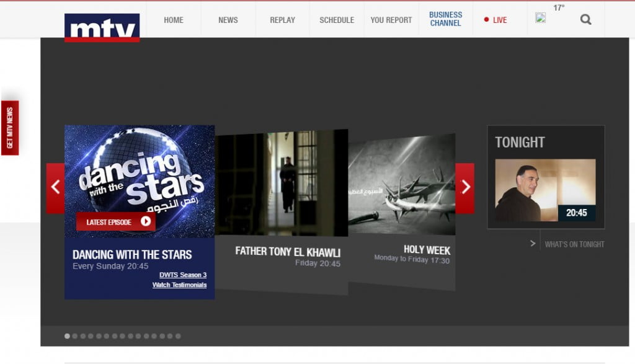Open the Business Channel link
Screen dimensions: 635x364
pos(445,19)
